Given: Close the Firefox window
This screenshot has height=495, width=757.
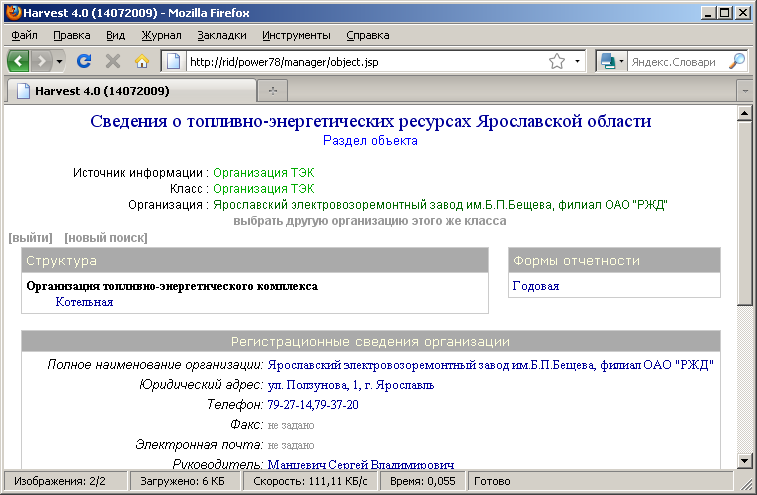Looking at the screenshot, I should click(743, 13).
